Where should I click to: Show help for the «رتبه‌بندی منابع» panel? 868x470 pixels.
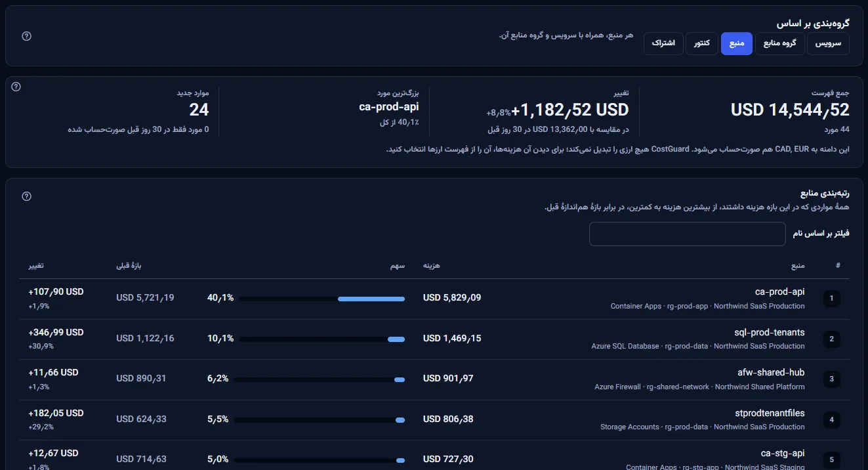tap(27, 196)
